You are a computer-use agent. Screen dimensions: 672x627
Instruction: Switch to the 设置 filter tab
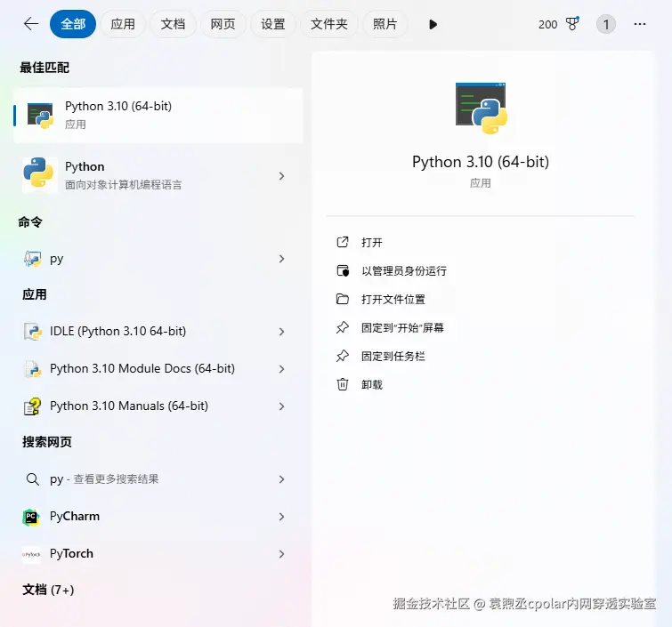coord(273,24)
